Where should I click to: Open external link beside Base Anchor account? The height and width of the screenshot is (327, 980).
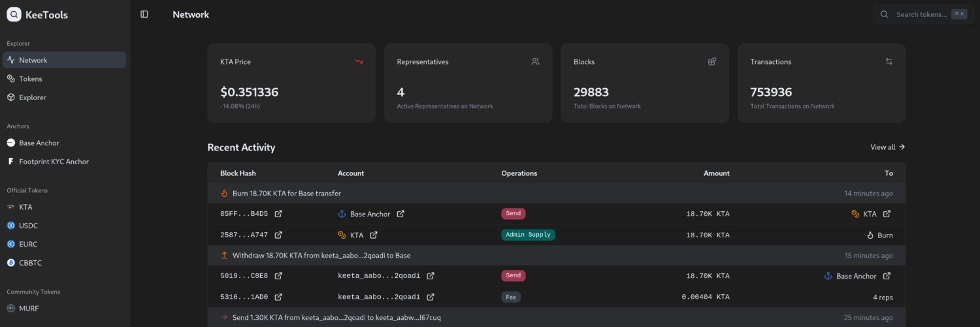(x=400, y=214)
